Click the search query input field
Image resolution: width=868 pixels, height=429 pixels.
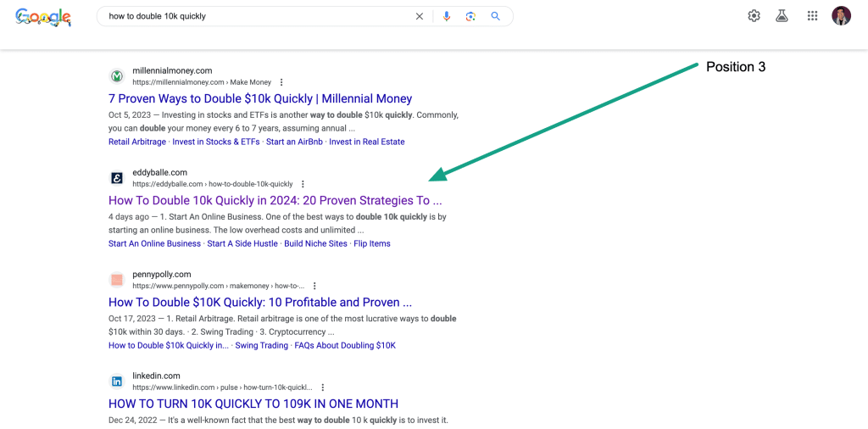click(x=254, y=16)
